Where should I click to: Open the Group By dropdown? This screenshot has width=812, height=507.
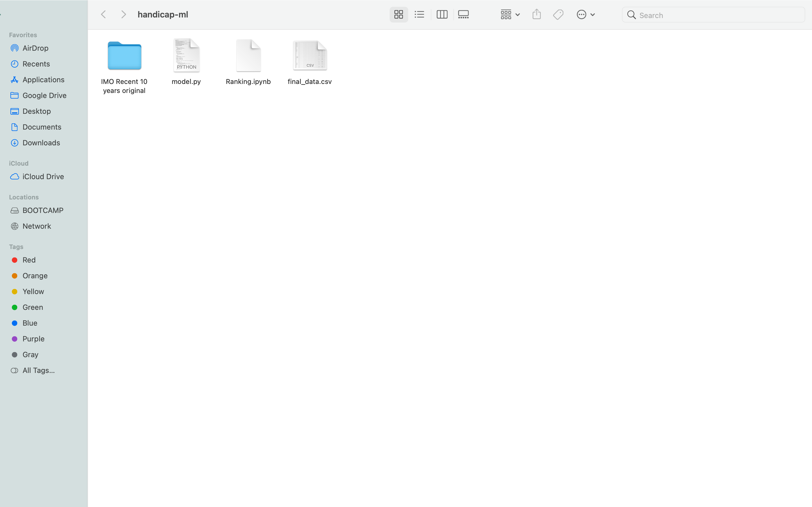coord(510,14)
